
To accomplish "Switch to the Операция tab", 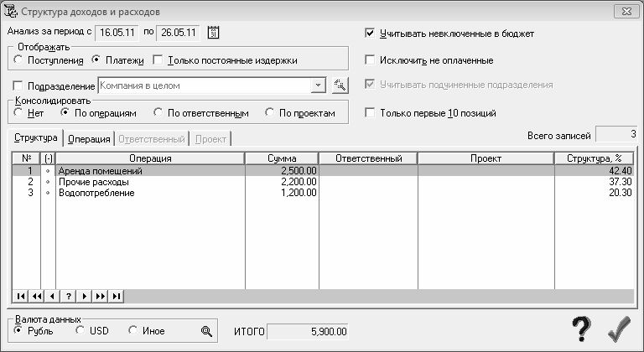I will pos(89,139).
